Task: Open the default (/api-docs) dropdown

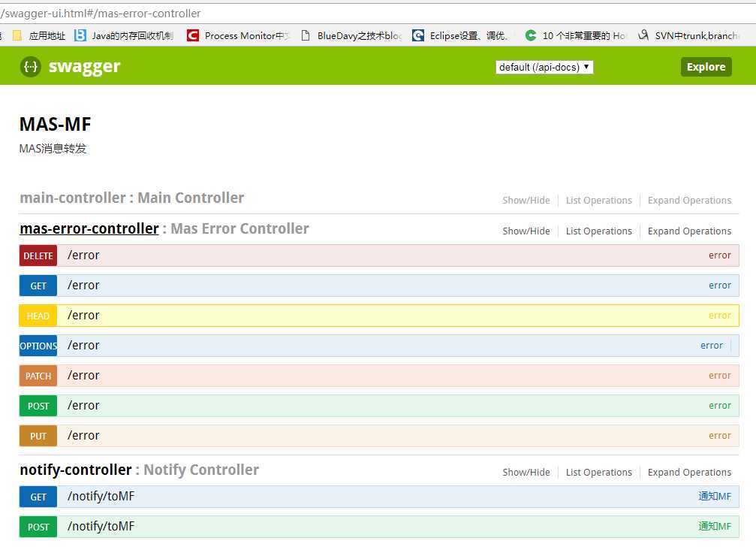Action: pos(544,67)
